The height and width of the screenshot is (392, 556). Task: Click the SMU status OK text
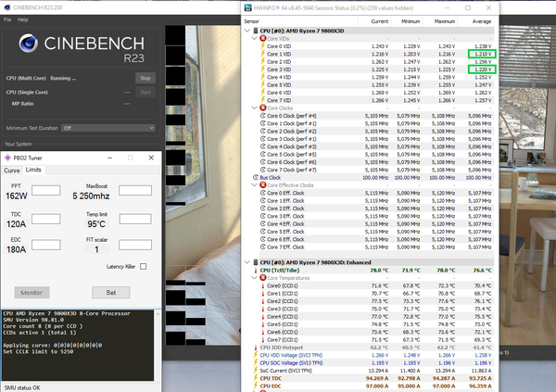click(22, 387)
